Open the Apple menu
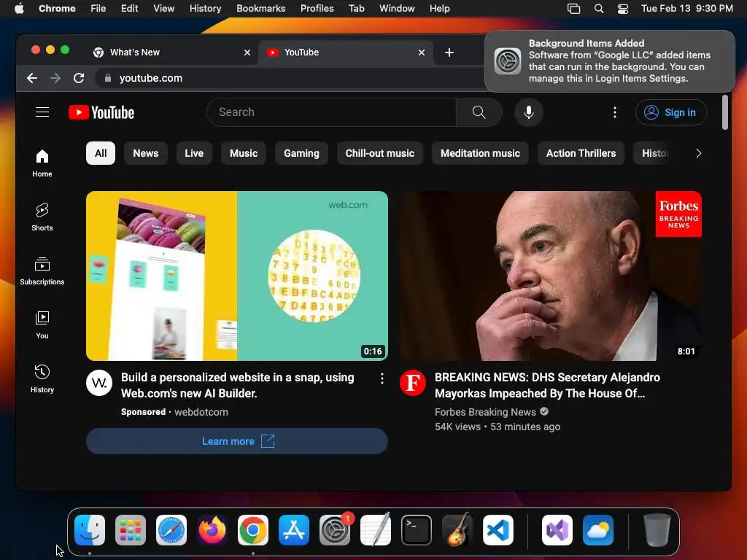Image resolution: width=747 pixels, height=560 pixels. pos(19,9)
